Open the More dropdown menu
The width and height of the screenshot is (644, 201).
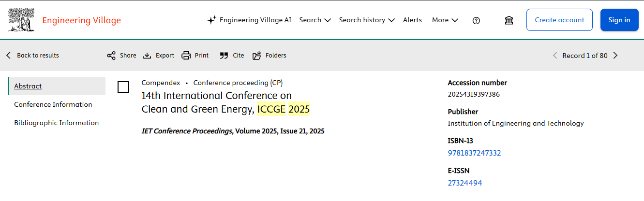pyautogui.click(x=445, y=20)
